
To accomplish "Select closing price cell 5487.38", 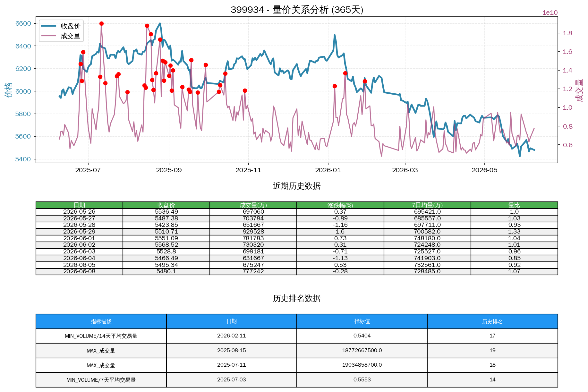I will [166, 218].
